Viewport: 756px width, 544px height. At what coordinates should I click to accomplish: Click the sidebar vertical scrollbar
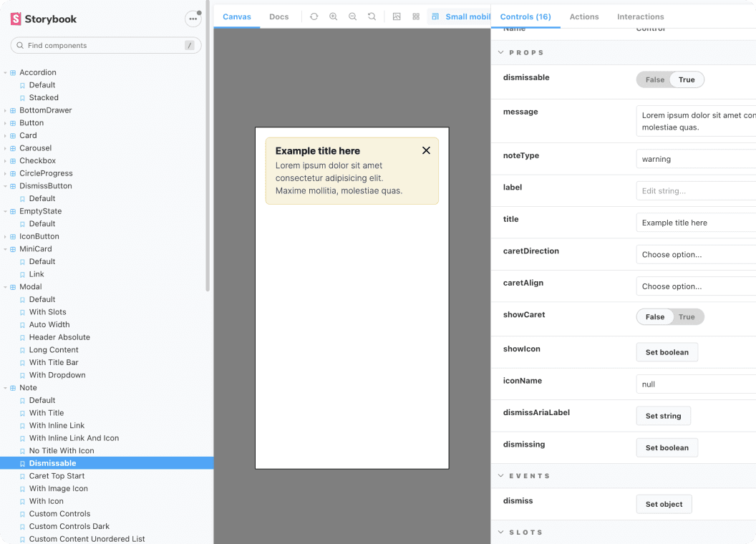tap(208, 145)
